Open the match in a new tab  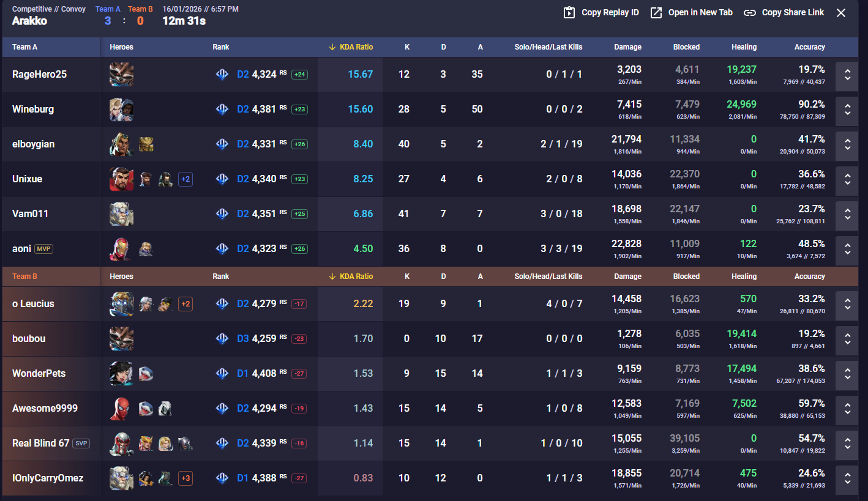click(691, 12)
